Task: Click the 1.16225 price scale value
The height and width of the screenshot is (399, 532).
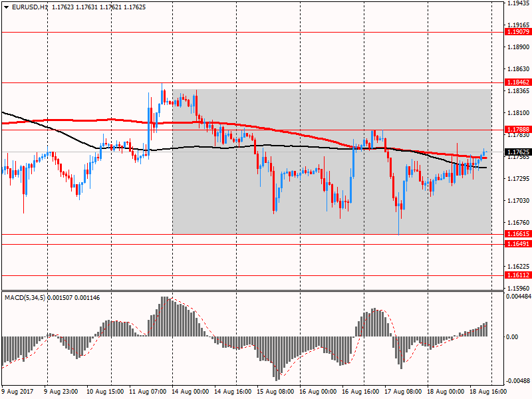Action: click(x=519, y=267)
